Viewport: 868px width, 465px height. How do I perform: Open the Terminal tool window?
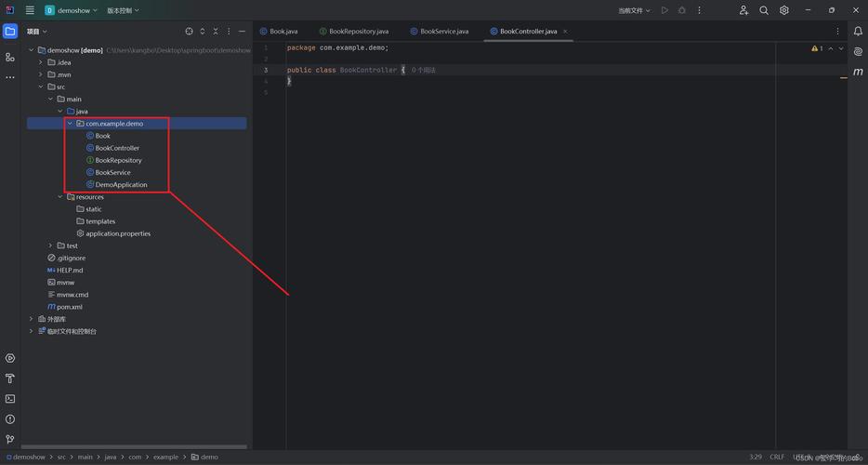10,398
